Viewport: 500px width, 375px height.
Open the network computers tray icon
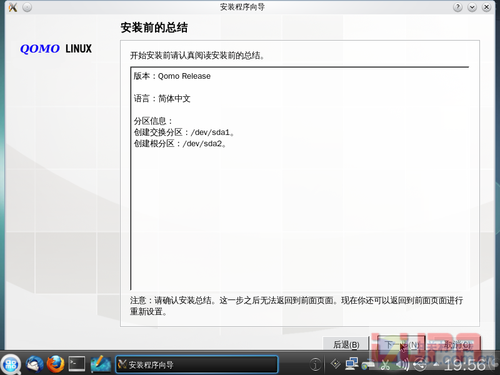coord(352,364)
